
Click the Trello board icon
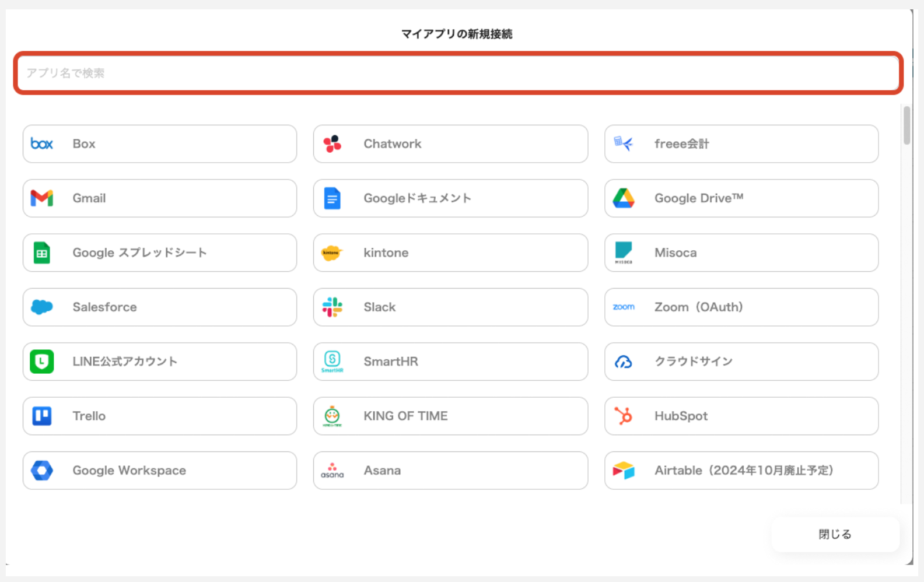click(x=41, y=416)
